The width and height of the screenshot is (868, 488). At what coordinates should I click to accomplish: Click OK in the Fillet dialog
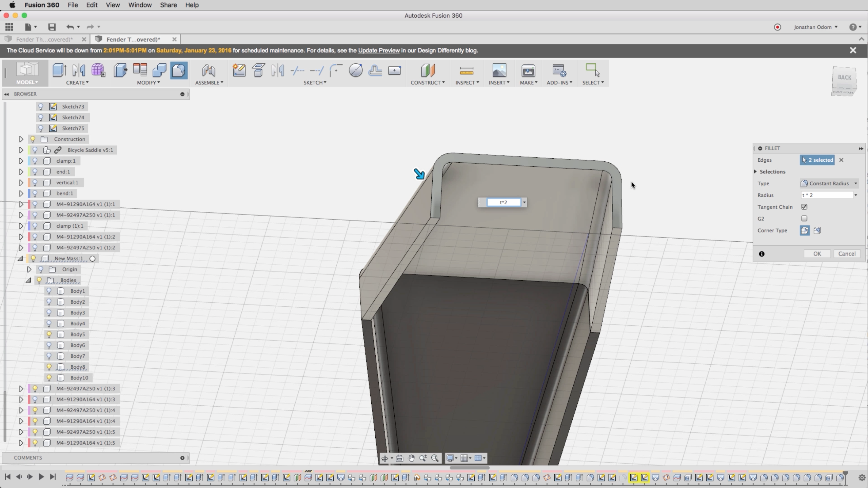(x=817, y=254)
